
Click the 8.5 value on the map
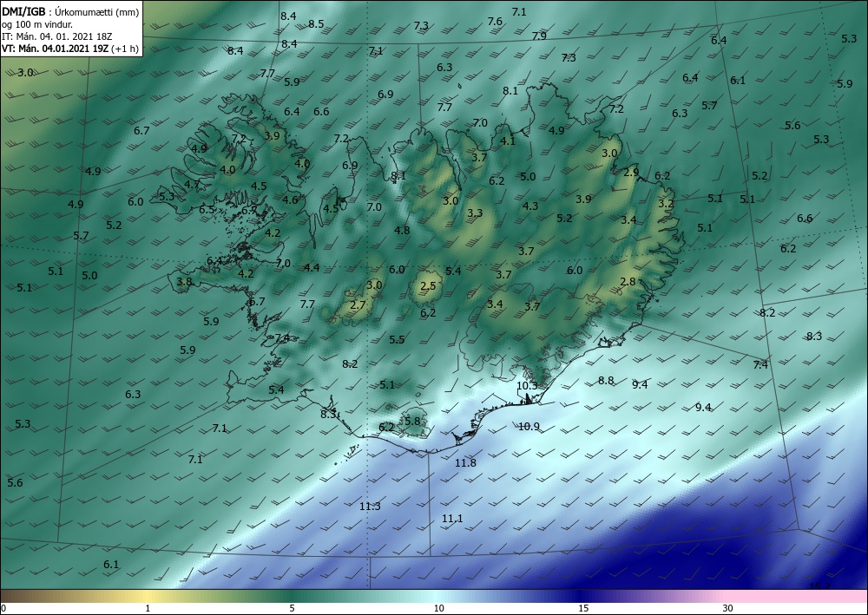pos(316,23)
